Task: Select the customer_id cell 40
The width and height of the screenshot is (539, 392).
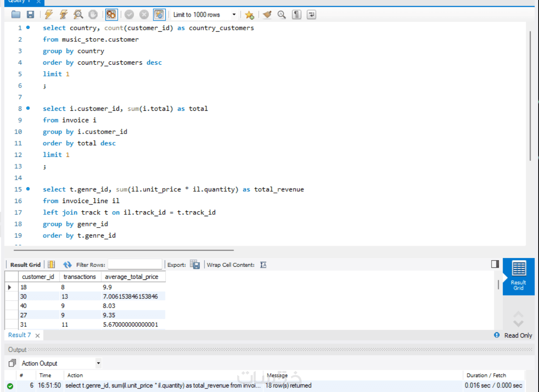Action: 40,306
